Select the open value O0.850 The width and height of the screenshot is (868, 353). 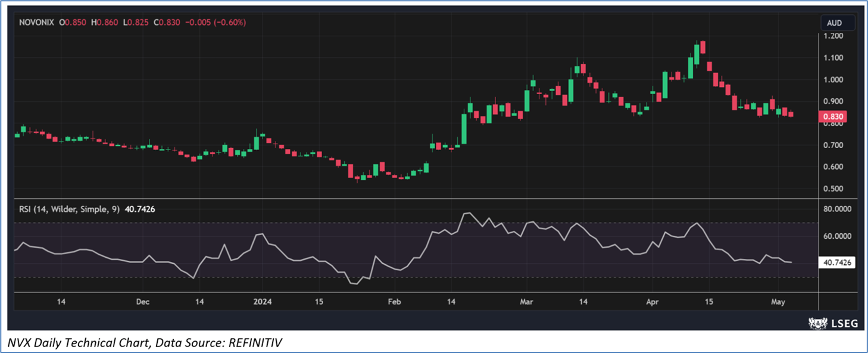tap(73, 22)
